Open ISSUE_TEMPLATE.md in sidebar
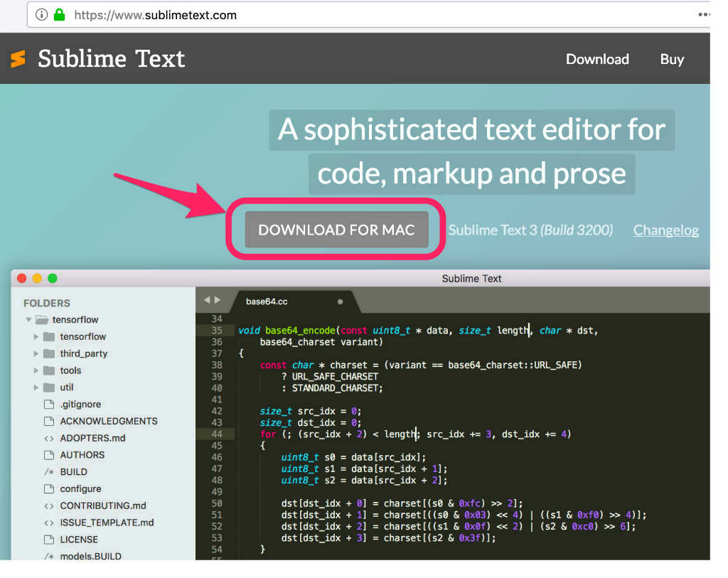The image size is (728, 578). (x=107, y=523)
